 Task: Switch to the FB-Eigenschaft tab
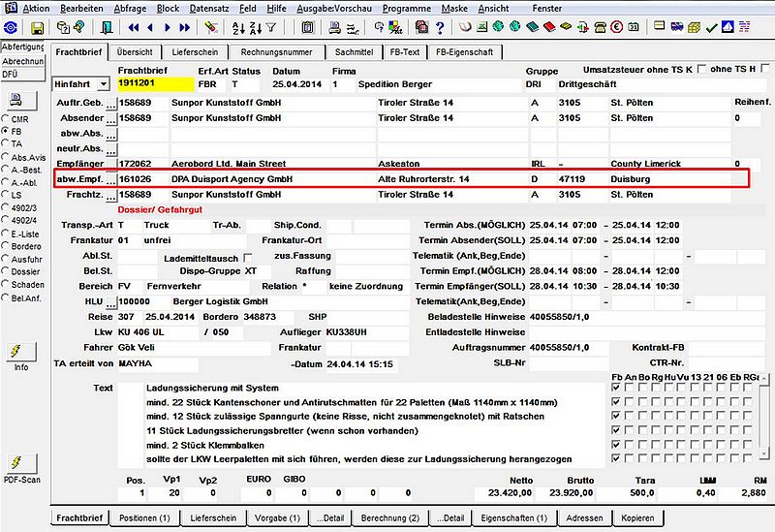pos(465,52)
